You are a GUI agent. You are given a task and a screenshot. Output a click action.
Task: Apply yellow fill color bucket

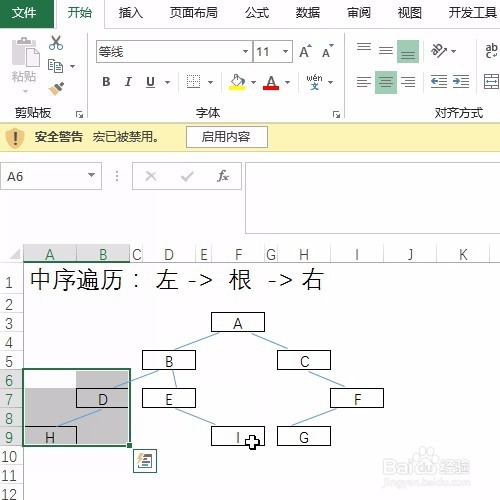(237, 82)
